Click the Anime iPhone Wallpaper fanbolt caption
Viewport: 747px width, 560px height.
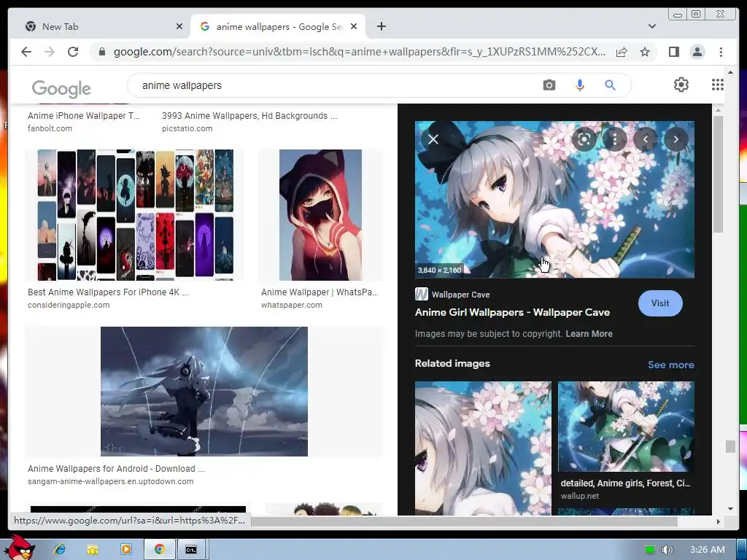coord(83,116)
